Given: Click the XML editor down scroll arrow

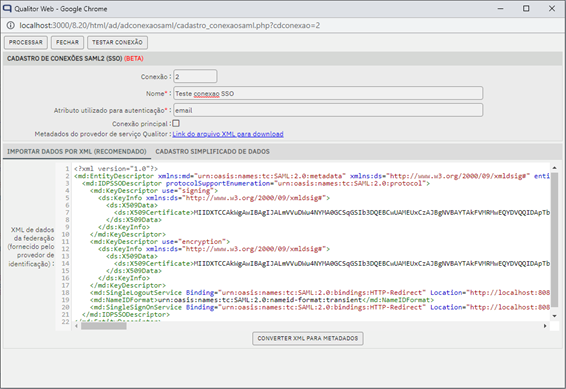Looking at the screenshot, I should tap(554, 316).
